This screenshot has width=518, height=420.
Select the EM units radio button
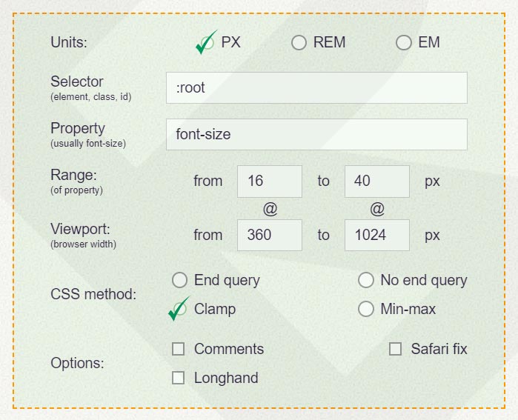click(x=404, y=43)
